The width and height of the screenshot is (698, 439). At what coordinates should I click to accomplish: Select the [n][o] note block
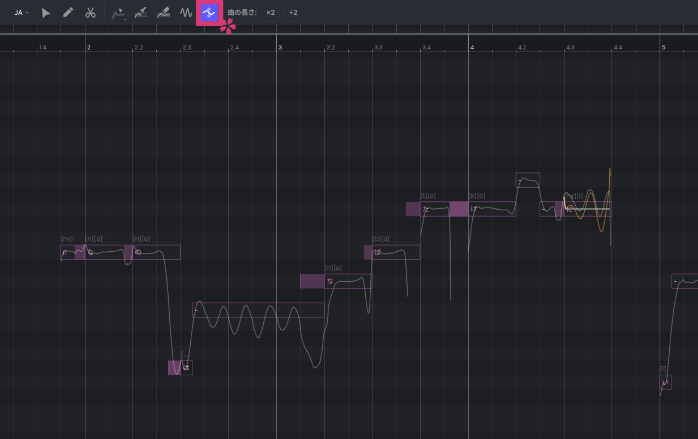click(x=157, y=252)
